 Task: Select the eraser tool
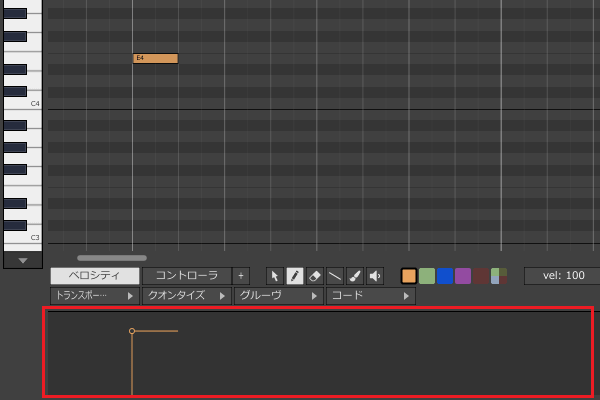pyautogui.click(x=315, y=276)
